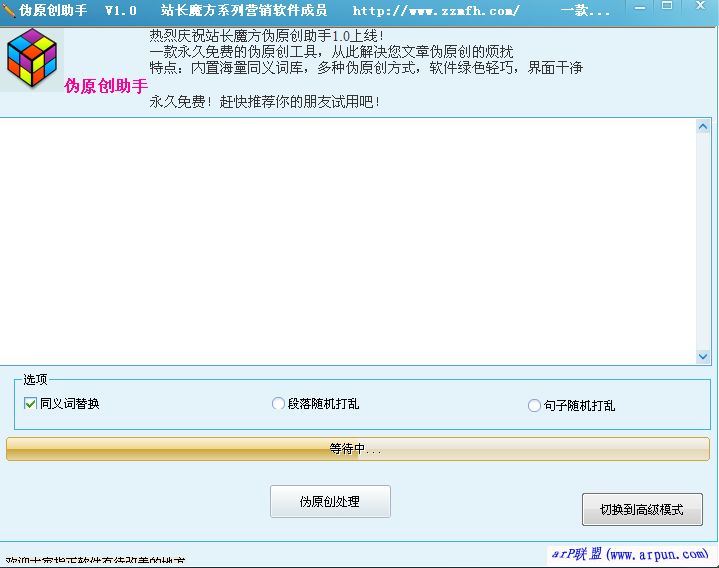Toggle the 同义词替换 checkbox

30,404
